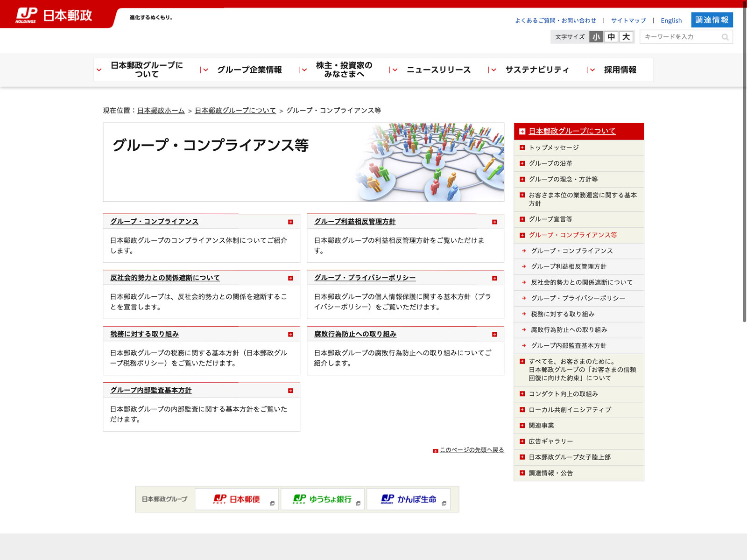Open 日本郵便 logo banner

pos(237,499)
